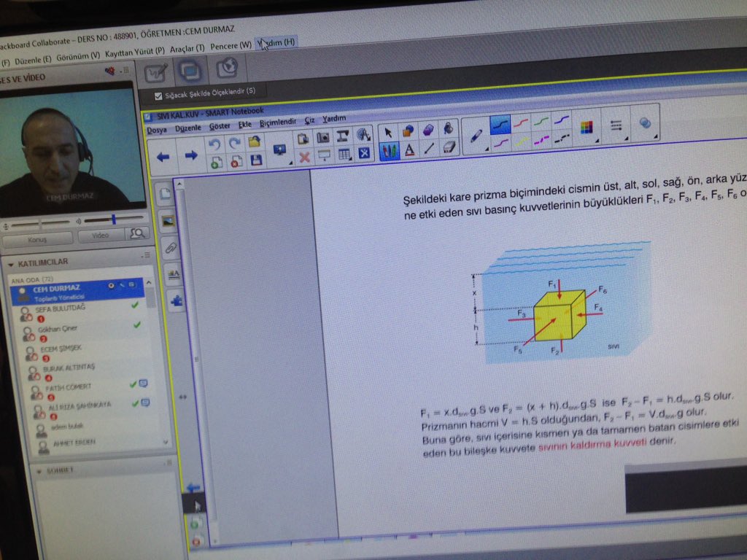Select the straight line tool
Screen dimensions: 747x560
(x=429, y=149)
